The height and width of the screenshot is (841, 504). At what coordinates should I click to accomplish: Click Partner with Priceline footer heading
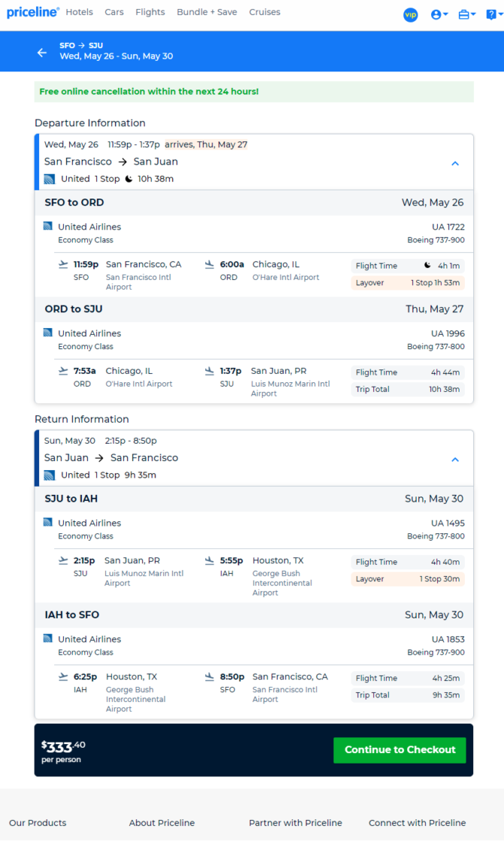(x=296, y=823)
